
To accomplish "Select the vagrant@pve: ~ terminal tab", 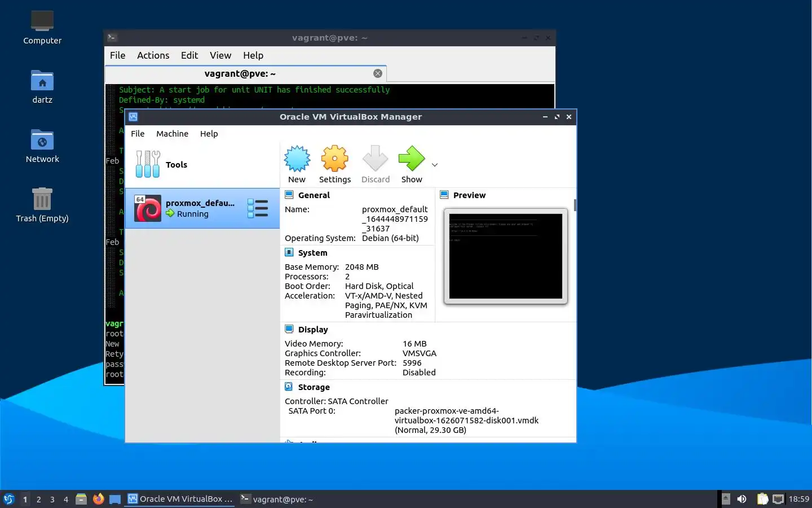I will click(x=245, y=73).
